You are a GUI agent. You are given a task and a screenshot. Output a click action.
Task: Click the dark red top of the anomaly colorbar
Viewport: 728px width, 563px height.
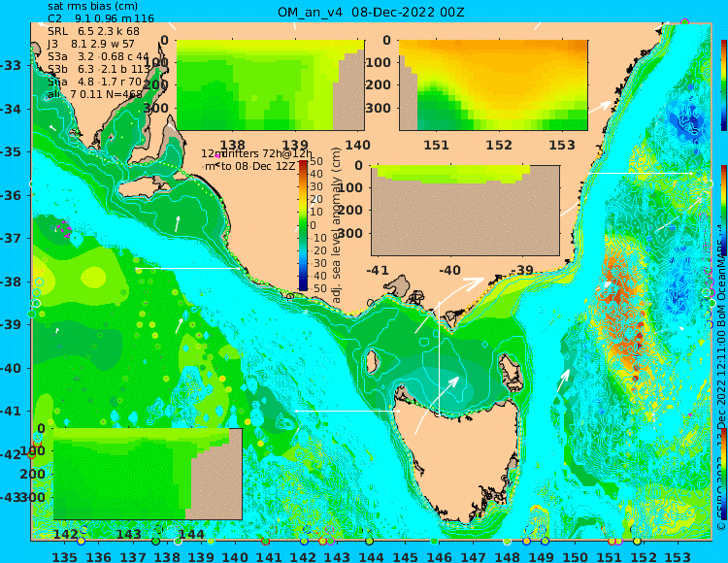[303, 163]
